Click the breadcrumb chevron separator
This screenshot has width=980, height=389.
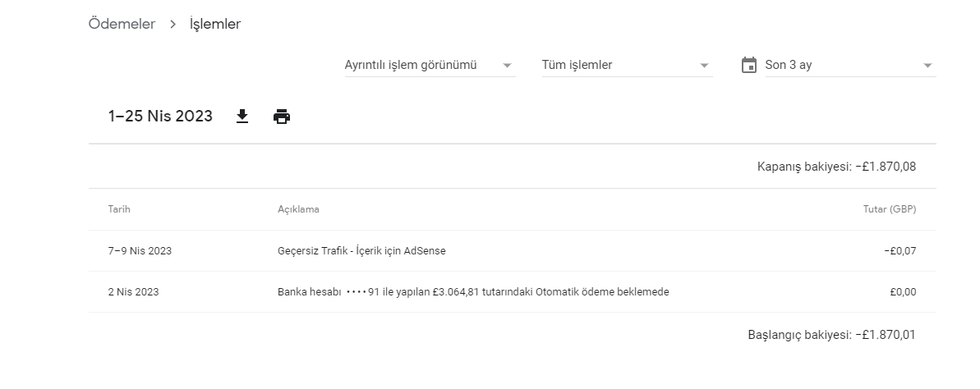pyautogui.click(x=173, y=25)
